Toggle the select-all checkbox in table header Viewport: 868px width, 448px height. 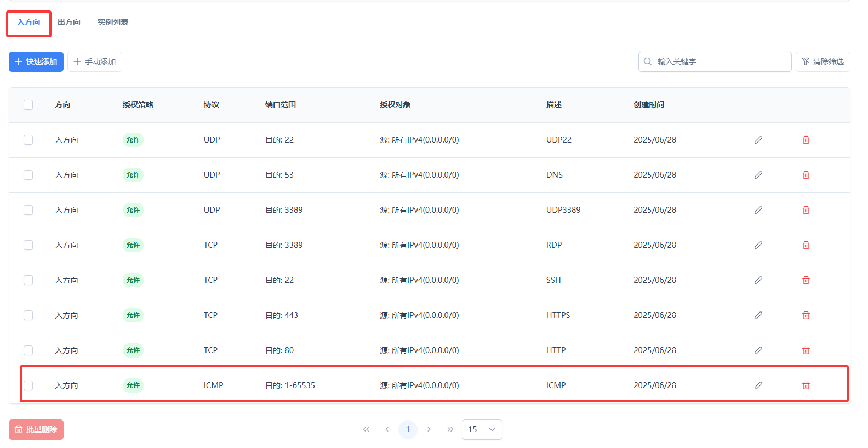pos(28,105)
